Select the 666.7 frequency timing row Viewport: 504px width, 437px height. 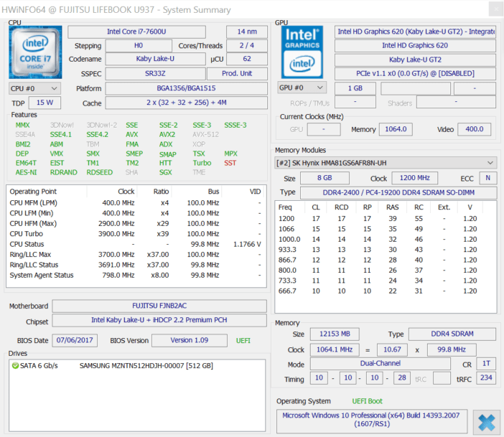386,291
